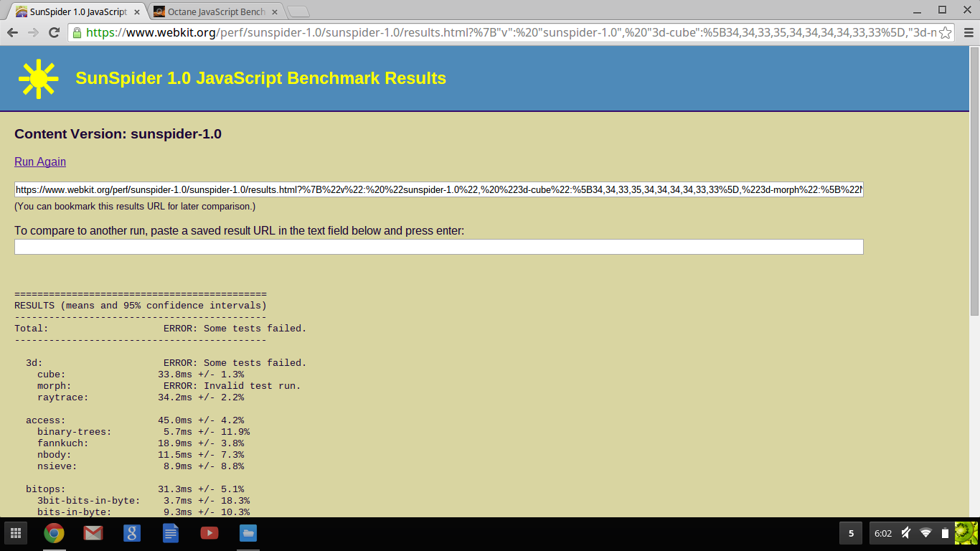The image size is (980, 551).
Task: Click the empty compare URL field
Action: pyautogui.click(x=439, y=247)
